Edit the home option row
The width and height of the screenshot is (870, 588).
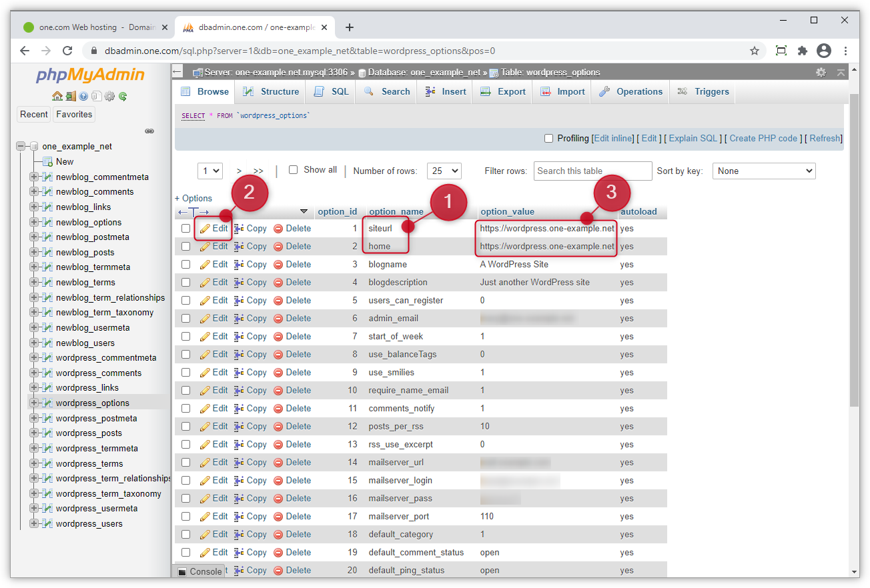click(213, 246)
